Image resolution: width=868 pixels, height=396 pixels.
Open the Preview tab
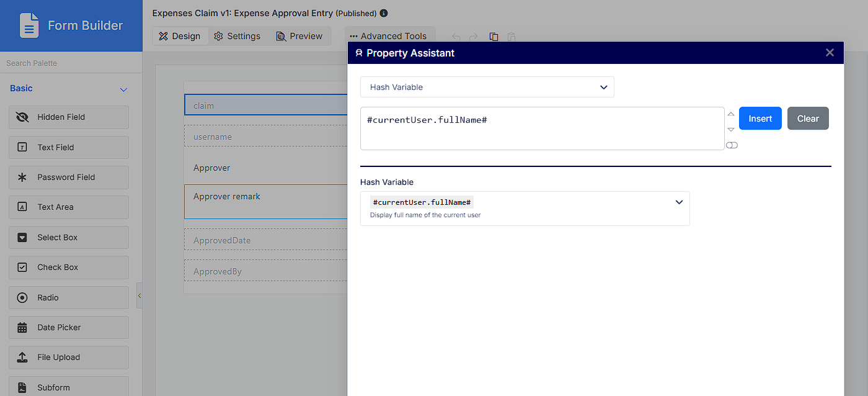(x=299, y=36)
